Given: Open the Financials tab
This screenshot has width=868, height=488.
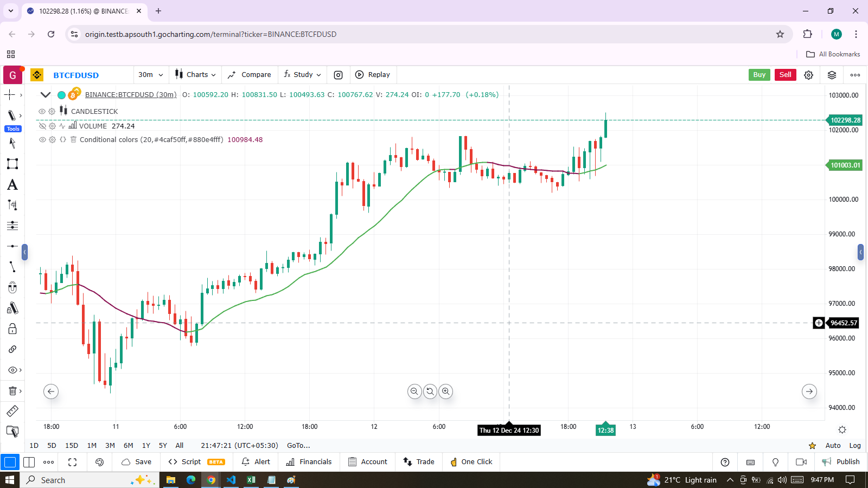Looking at the screenshot, I should click(309, 462).
